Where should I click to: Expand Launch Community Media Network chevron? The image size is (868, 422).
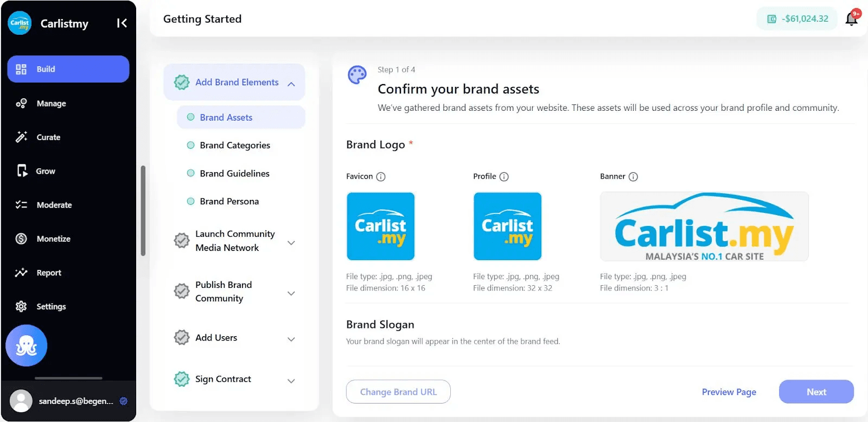click(x=291, y=243)
